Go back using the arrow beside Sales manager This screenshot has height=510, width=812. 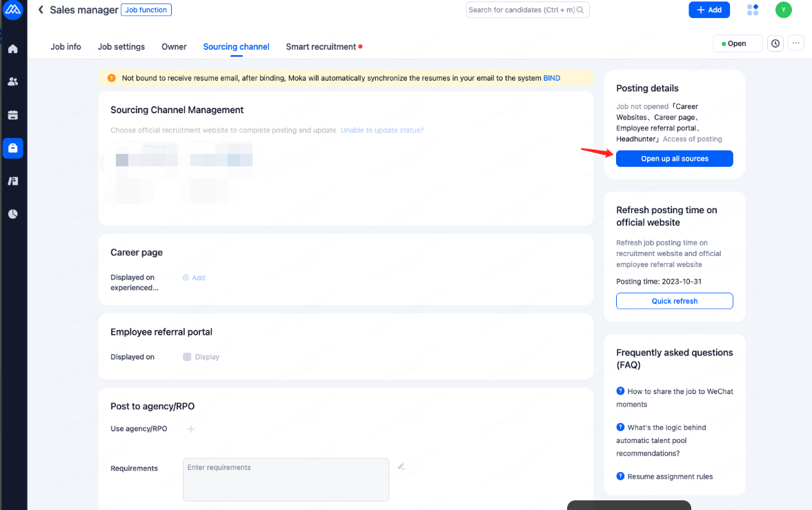coord(41,10)
